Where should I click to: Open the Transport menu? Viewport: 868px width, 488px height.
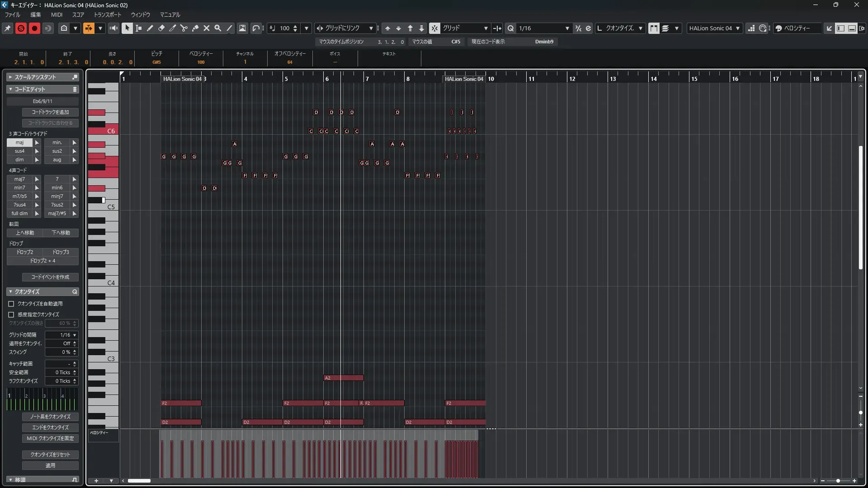(x=108, y=14)
